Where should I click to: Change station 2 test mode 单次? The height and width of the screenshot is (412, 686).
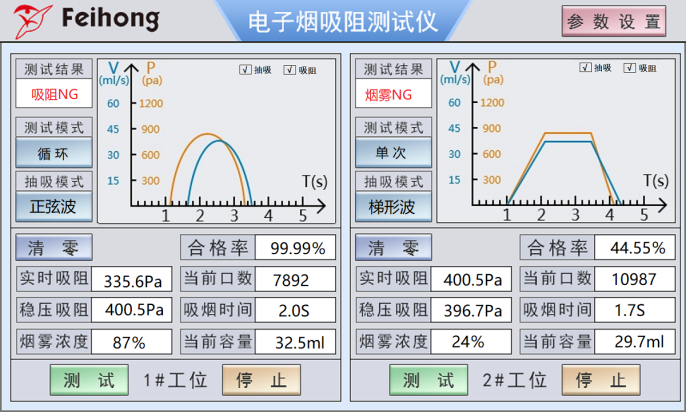393,153
